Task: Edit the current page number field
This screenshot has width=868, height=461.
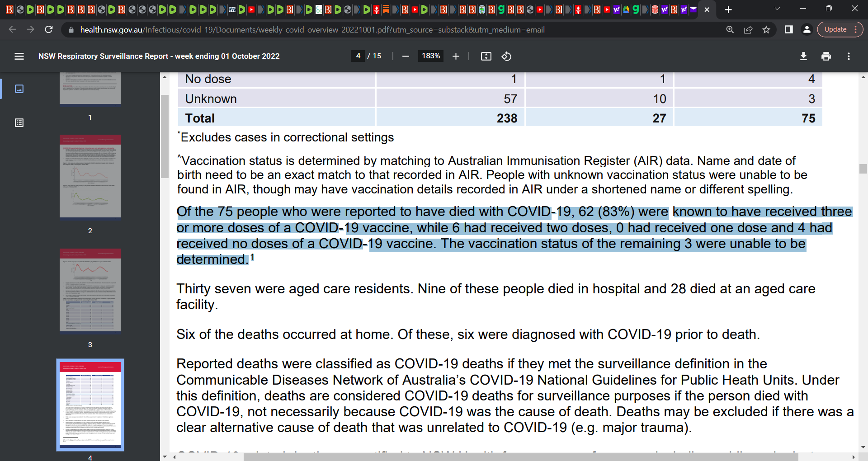Action: 358,56
